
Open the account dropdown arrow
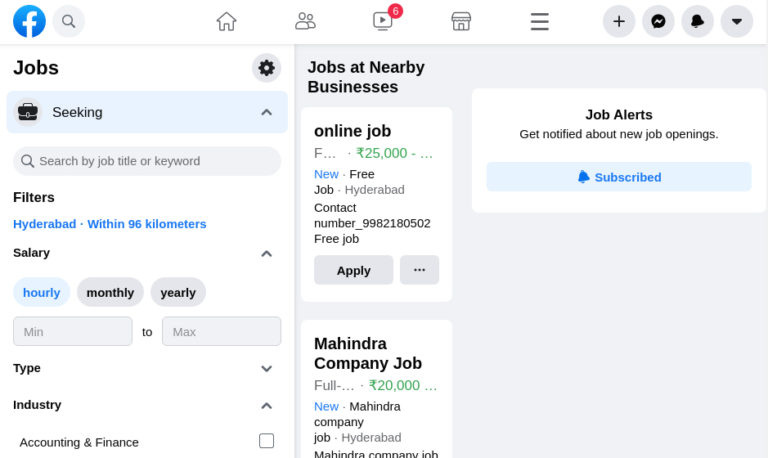tap(737, 21)
